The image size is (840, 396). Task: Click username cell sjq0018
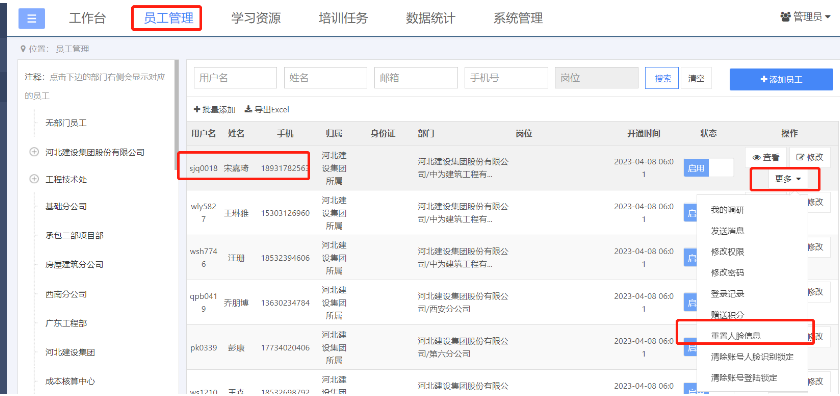pyautogui.click(x=204, y=168)
